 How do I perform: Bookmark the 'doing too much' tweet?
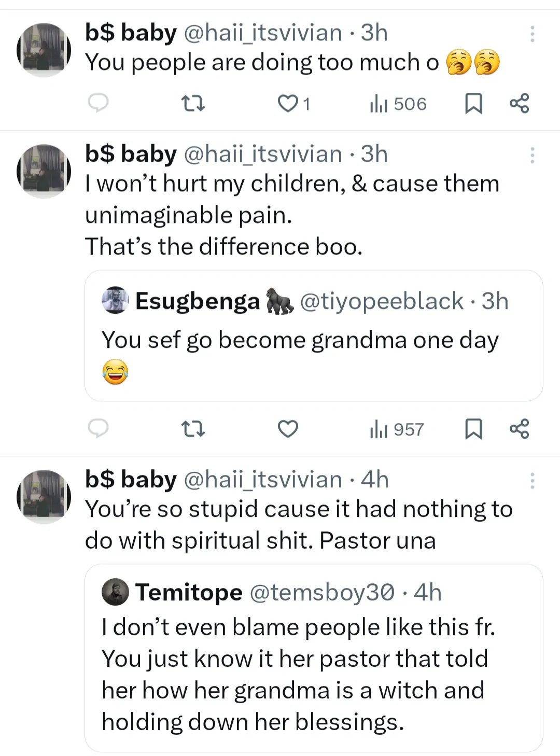pos(473,103)
